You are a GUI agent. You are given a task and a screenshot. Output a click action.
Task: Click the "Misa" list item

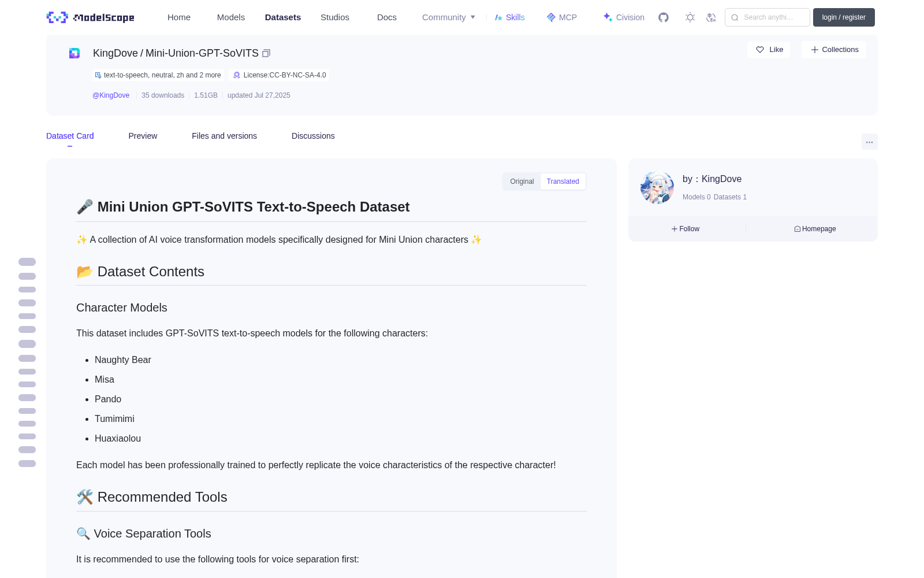pos(105,379)
